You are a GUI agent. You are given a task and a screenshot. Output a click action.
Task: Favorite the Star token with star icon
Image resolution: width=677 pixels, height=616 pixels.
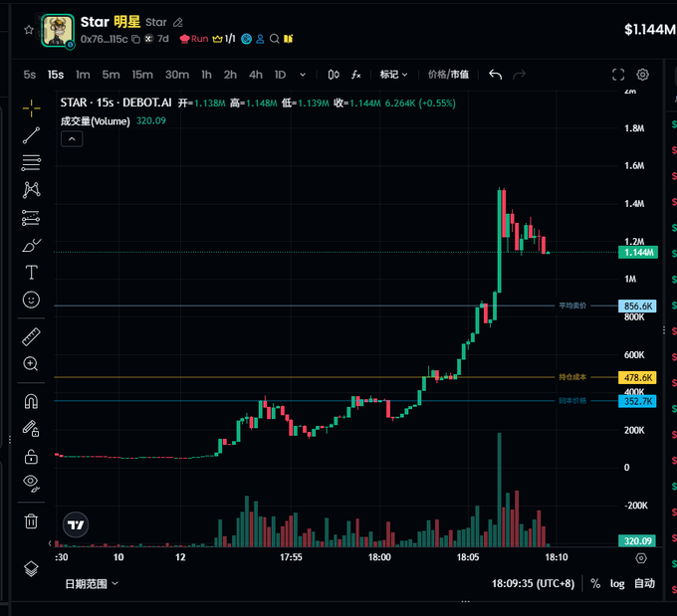(x=29, y=30)
